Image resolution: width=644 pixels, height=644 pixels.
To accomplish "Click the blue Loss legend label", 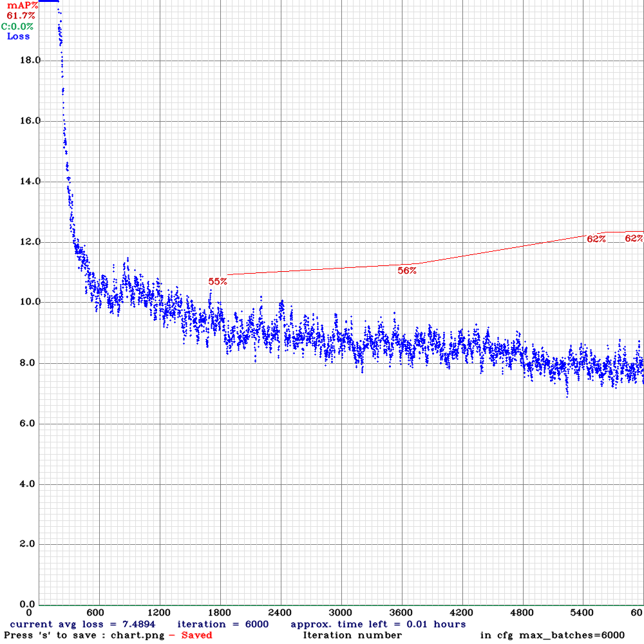I will click(19, 37).
